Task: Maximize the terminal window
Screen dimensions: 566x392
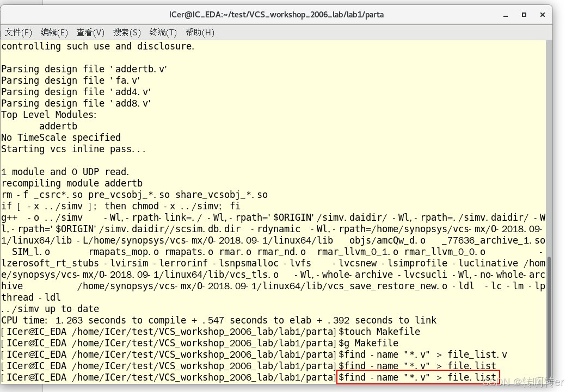Action: click(524, 15)
